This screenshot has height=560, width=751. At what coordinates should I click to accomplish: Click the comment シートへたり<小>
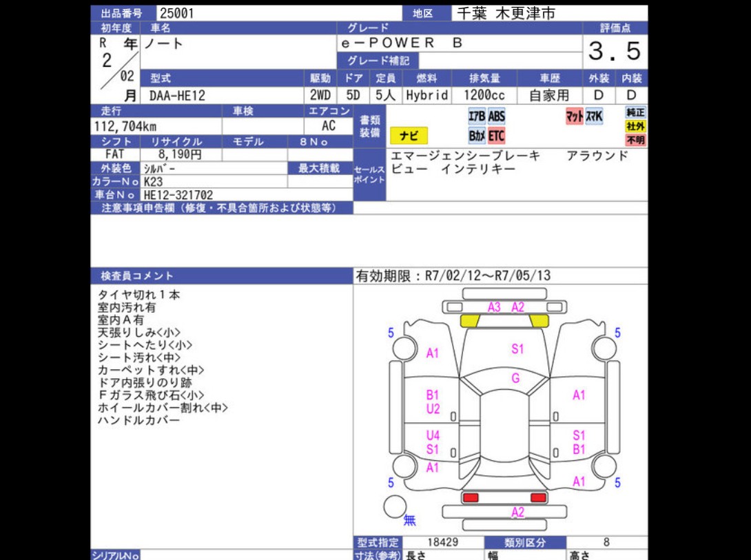click(x=145, y=344)
